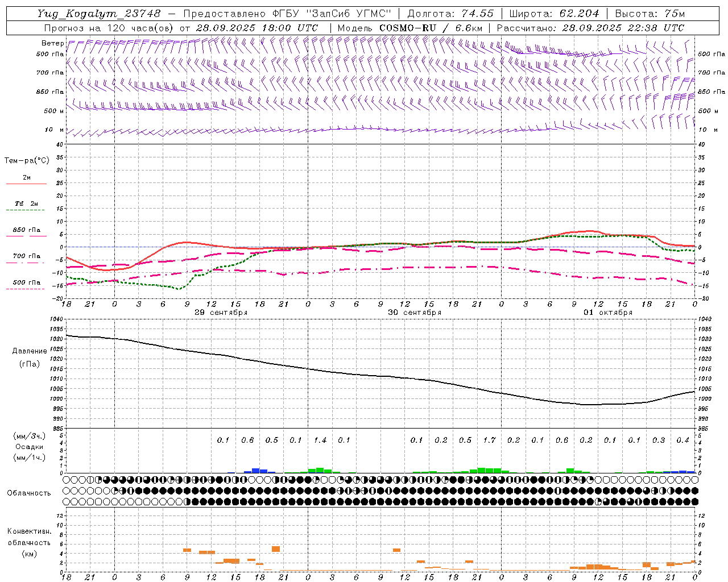Click the Модель COSMO-RU / 6.6км label
Image resolution: width=728 pixels, height=582 pixels.
pyautogui.click(x=409, y=28)
